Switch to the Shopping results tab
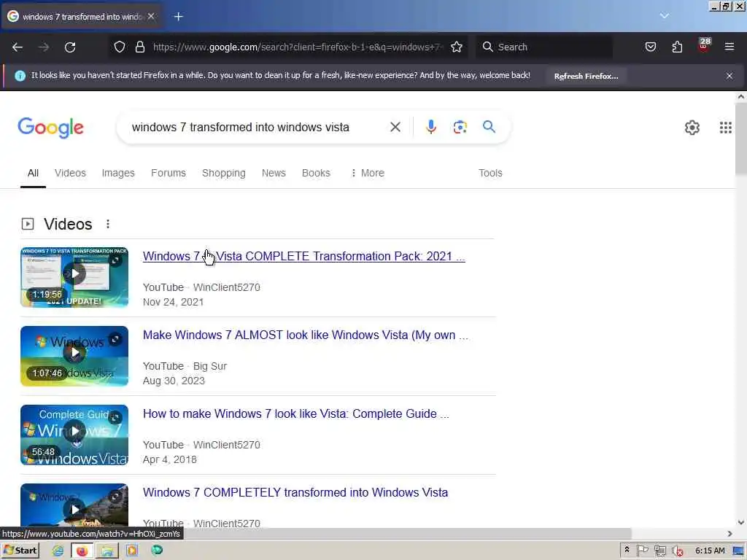 (223, 173)
